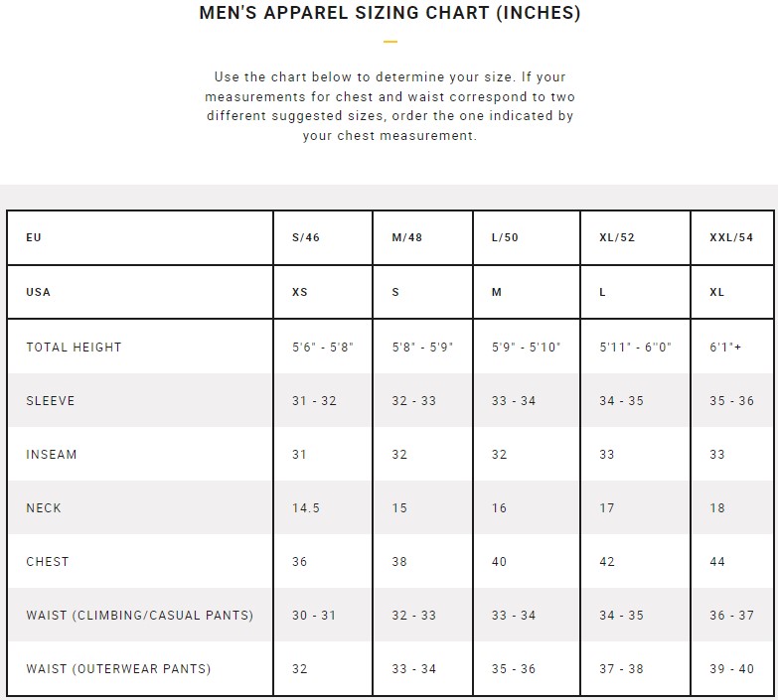The image size is (778, 700).
Task: Click the Total Height row label
Action: [x=74, y=348]
